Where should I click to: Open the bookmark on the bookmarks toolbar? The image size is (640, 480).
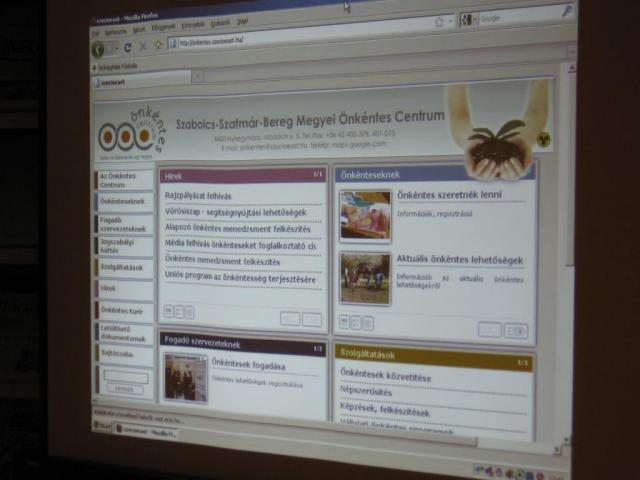(x=115, y=67)
